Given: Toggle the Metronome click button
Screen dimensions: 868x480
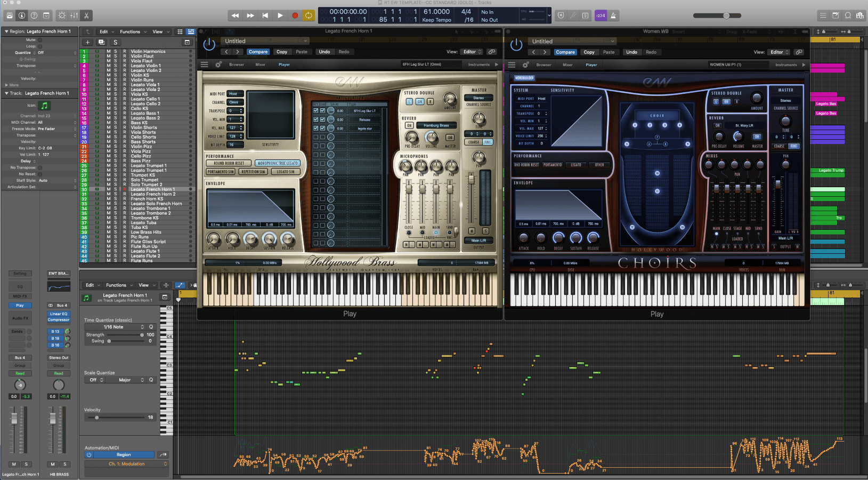Looking at the screenshot, I should tap(613, 15).
